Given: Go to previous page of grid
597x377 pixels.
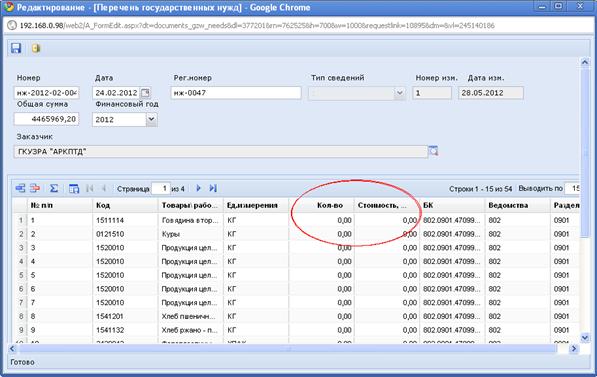Looking at the screenshot, I should (x=104, y=188).
